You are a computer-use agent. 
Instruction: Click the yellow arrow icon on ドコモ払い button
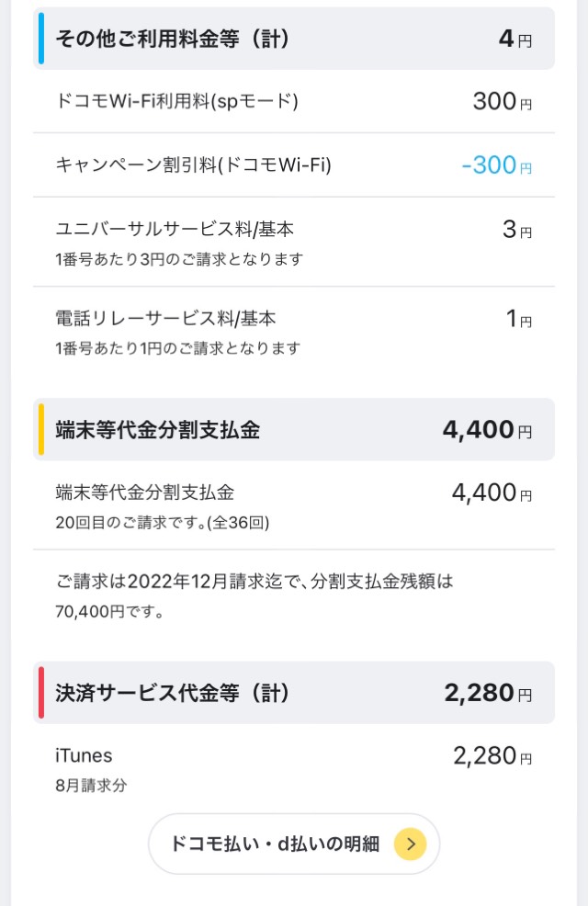coord(410,844)
